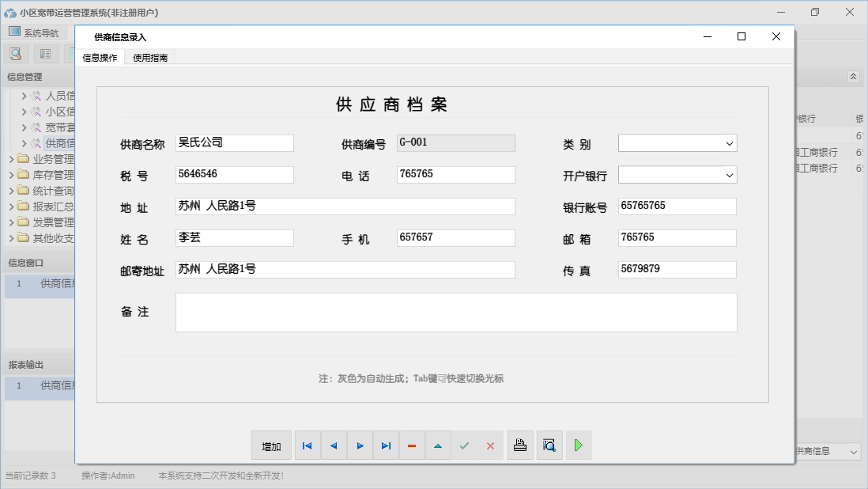Go to the first record

(x=308, y=446)
